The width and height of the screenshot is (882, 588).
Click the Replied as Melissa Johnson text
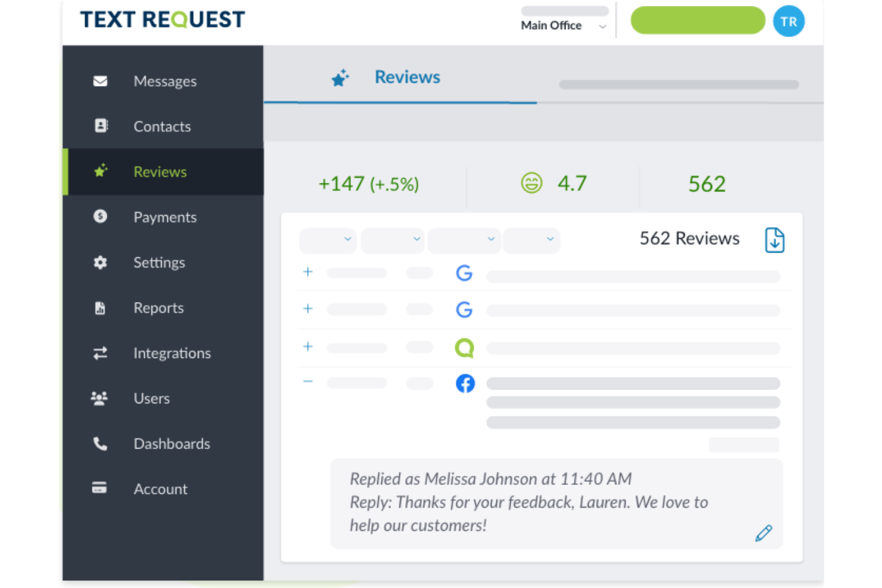(x=490, y=479)
